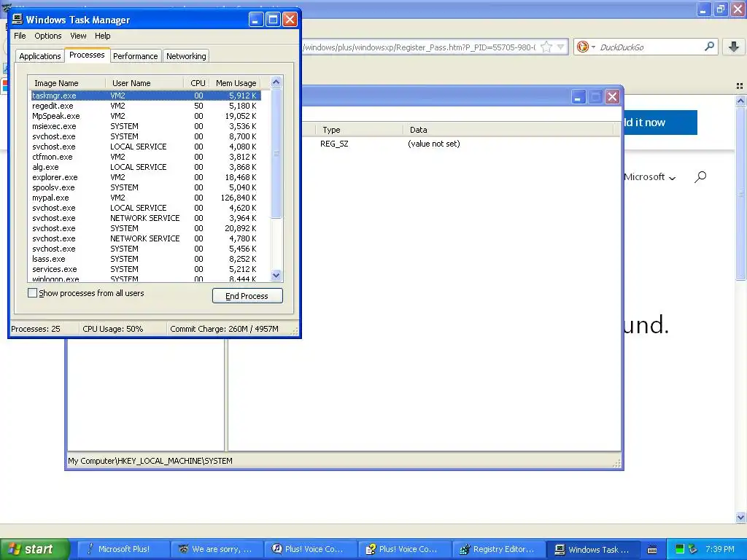Select the Processes tab
The height and width of the screenshot is (560, 747).
87,55
